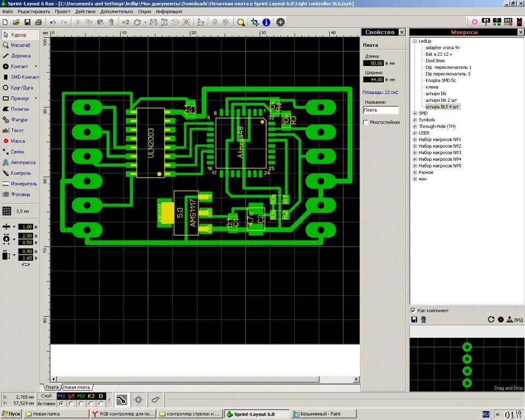
Task: Toggle the Как компонент checkbox
Action: pos(413,311)
